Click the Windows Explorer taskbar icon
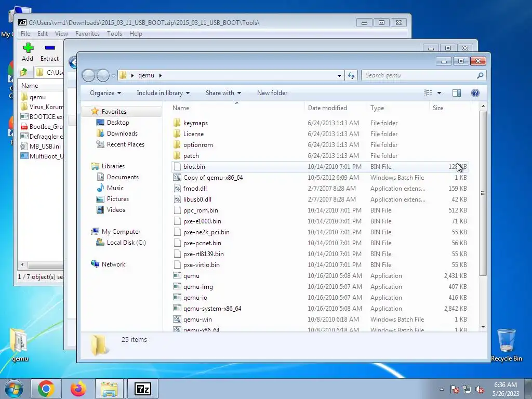 tap(109, 389)
